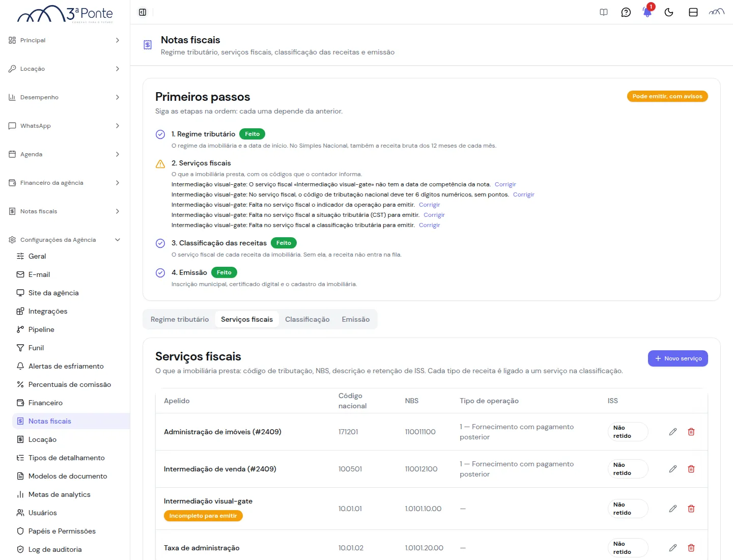Edit Taxa de administração pencil icon

(673, 548)
